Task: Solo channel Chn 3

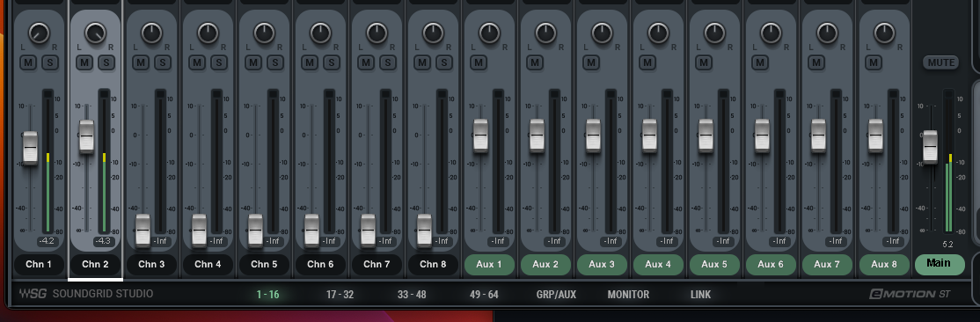Action: point(163,62)
